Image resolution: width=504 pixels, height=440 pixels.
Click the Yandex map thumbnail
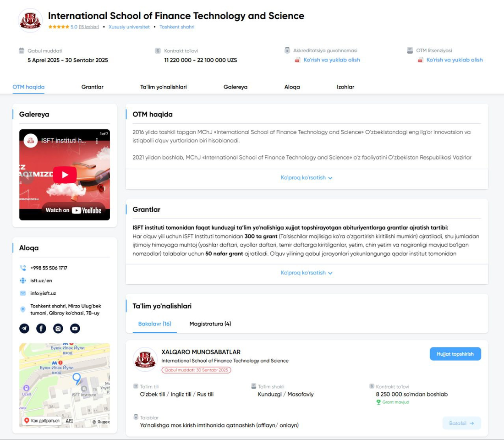click(65, 385)
